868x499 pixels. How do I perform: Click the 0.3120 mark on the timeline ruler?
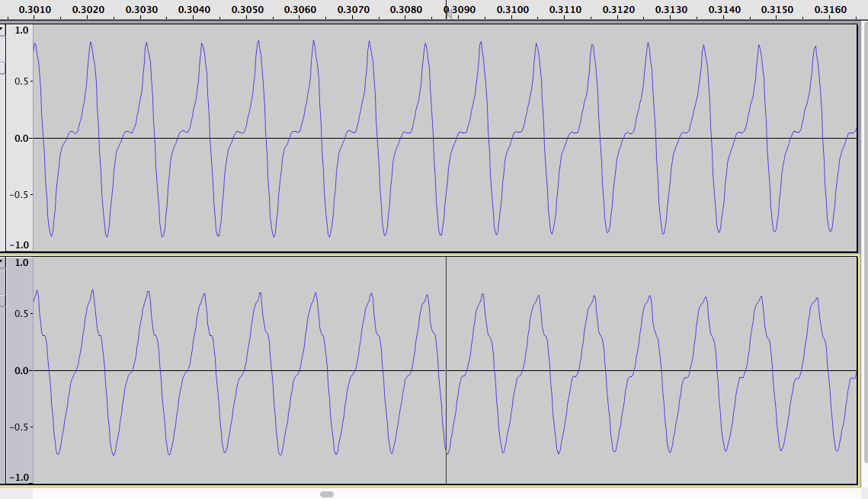(618, 9)
